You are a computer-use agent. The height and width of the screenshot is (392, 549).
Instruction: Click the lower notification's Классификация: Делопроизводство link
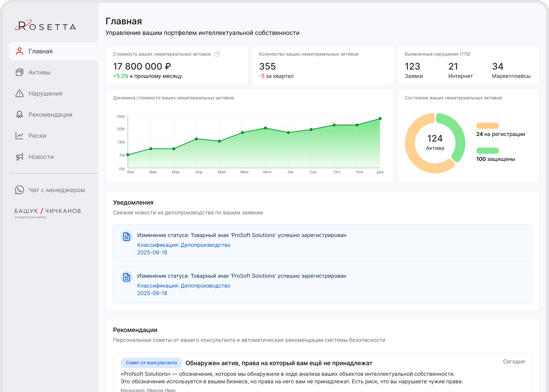tap(184, 286)
